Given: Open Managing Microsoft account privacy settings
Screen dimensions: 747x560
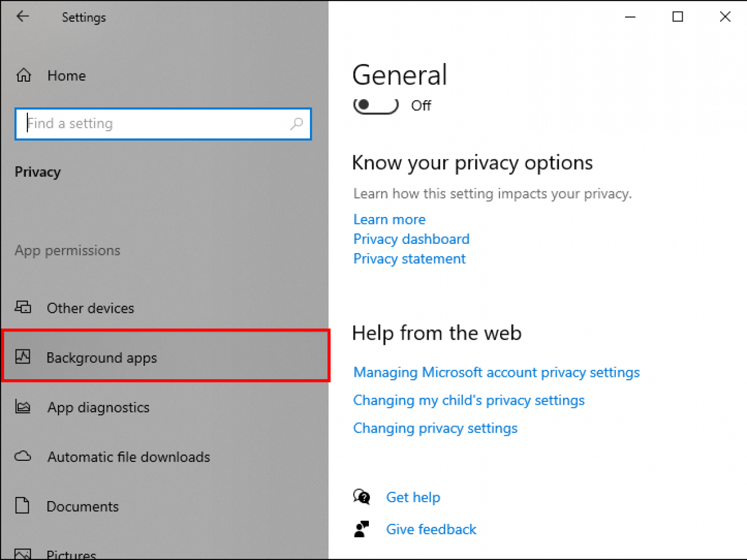Looking at the screenshot, I should (x=496, y=372).
